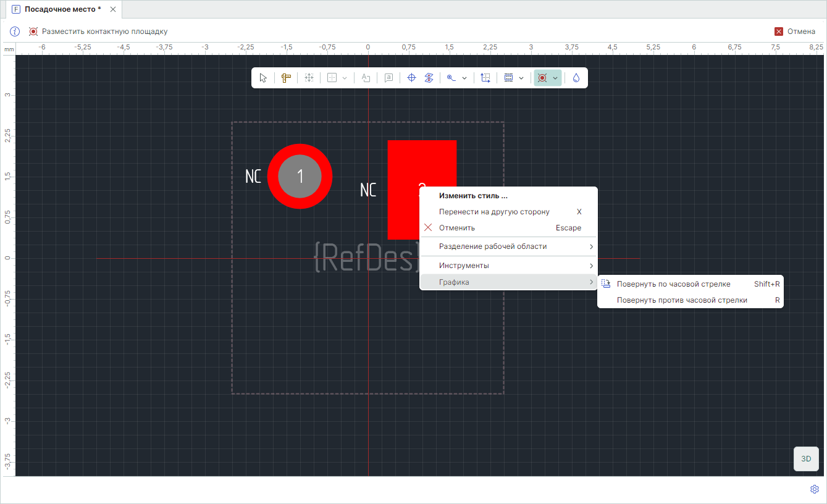Open dropdown arrow next to contact pad tool
The width and height of the screenshot is (827, 504).
pos(555,78)
